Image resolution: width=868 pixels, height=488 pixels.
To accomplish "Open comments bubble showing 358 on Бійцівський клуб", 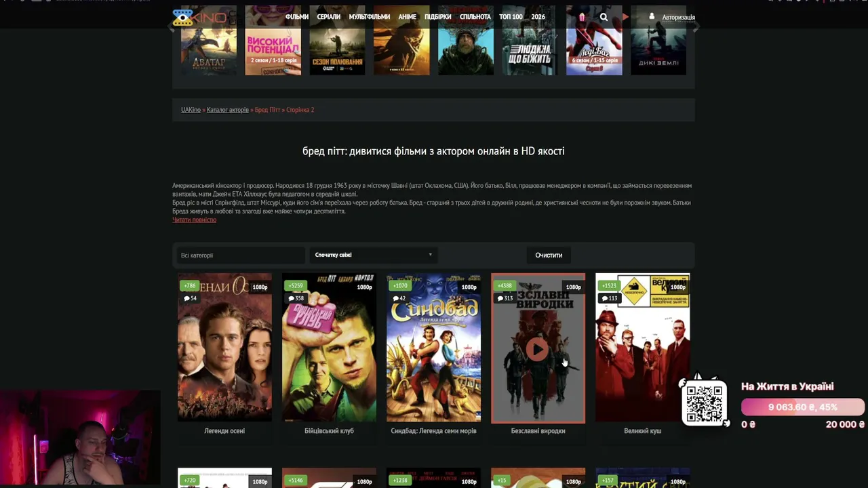I will coord(296,298).
